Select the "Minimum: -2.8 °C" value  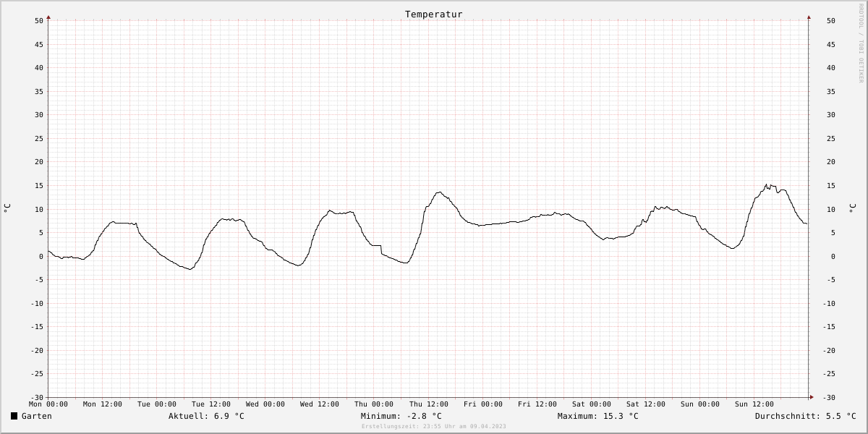(401, 416)
